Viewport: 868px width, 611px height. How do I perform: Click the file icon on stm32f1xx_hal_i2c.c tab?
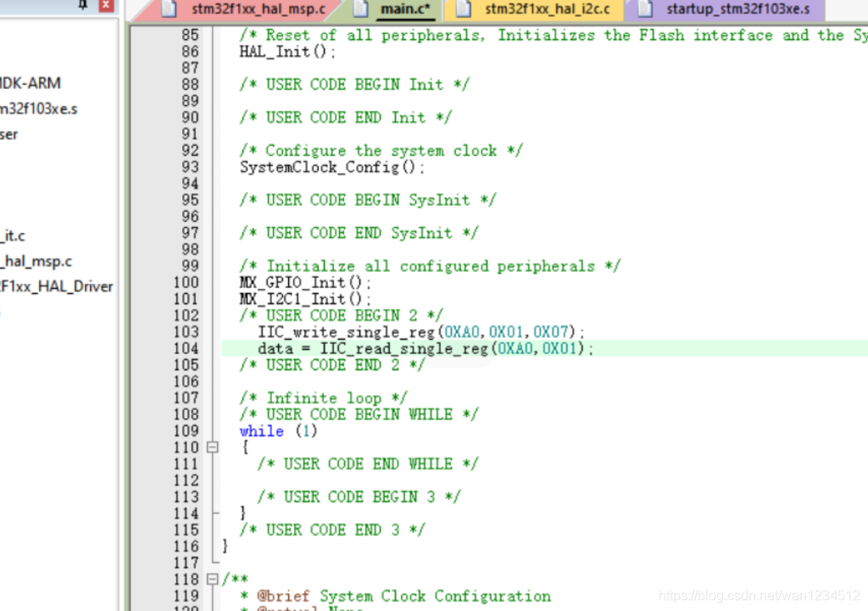[464, 10]
